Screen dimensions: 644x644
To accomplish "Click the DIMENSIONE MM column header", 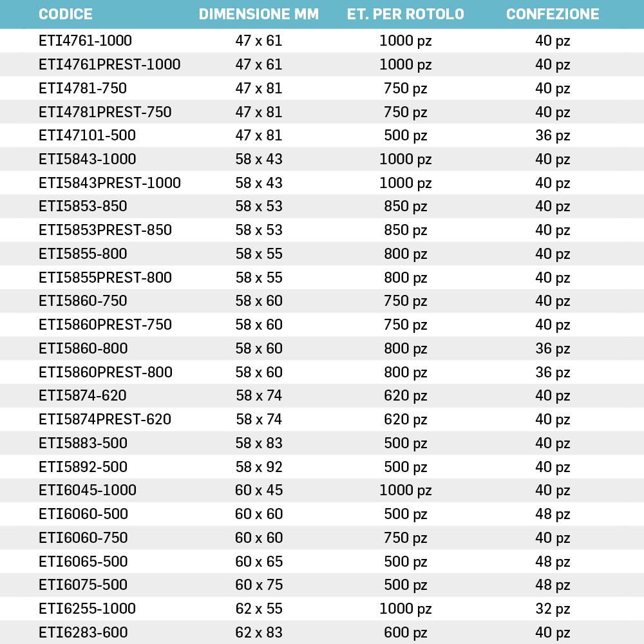I will point(258,14).
